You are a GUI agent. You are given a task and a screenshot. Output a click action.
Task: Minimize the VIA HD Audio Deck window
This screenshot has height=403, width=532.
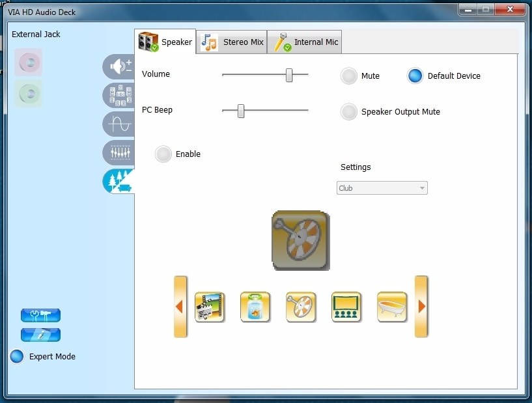pos(468,10)
